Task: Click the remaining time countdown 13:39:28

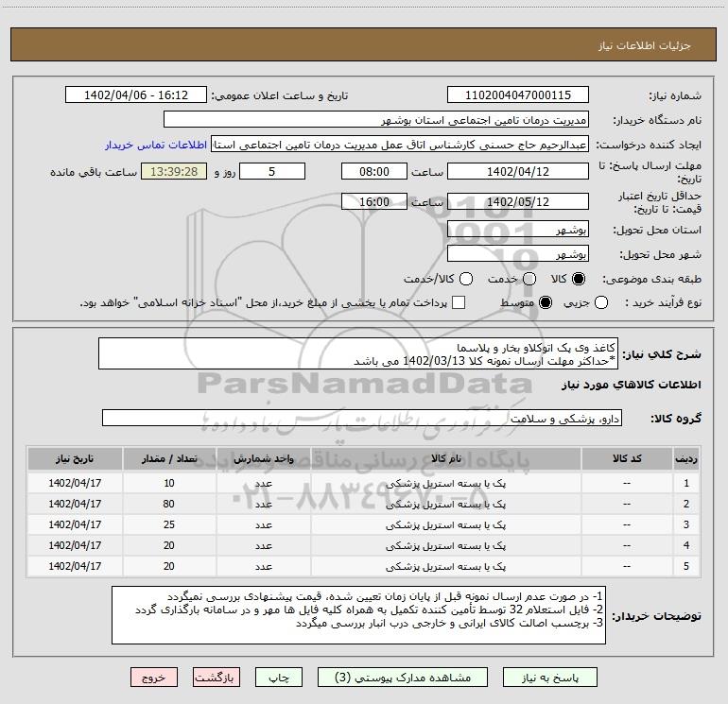Action: 174,171
